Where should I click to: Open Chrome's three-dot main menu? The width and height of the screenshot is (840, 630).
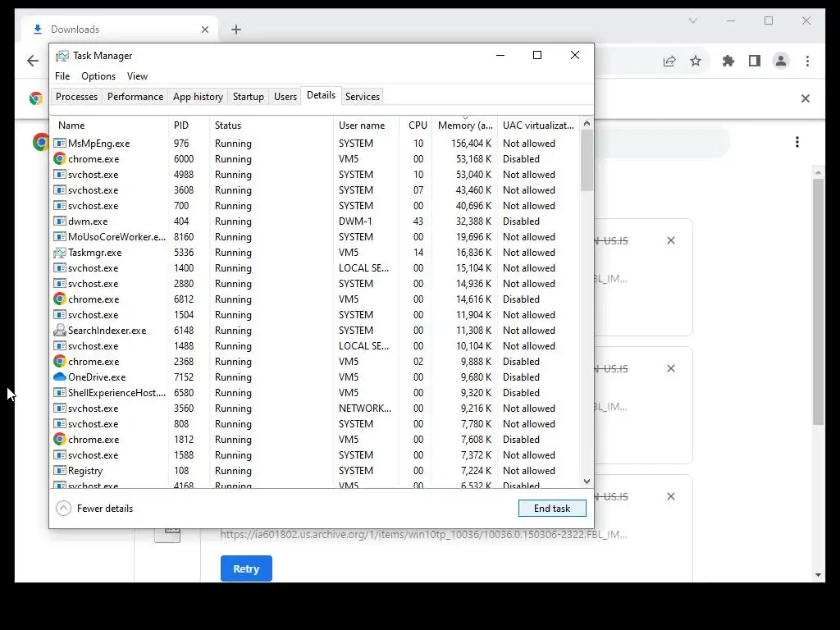click(x=807, y=61)
